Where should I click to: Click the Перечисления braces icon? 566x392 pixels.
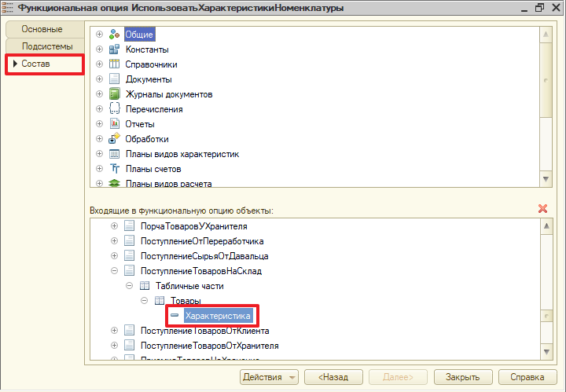[x=114, y=109]
